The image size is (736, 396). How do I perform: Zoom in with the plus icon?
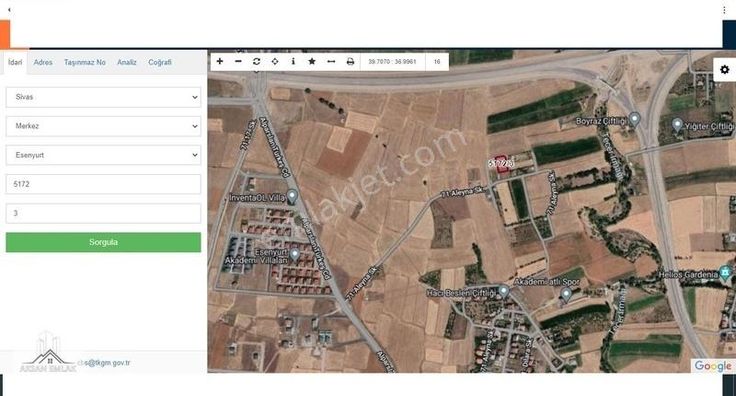coord(220,61)
